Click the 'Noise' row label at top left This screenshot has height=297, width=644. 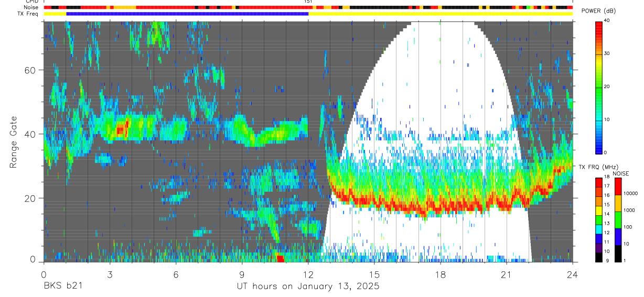click(x=31, y=8)
